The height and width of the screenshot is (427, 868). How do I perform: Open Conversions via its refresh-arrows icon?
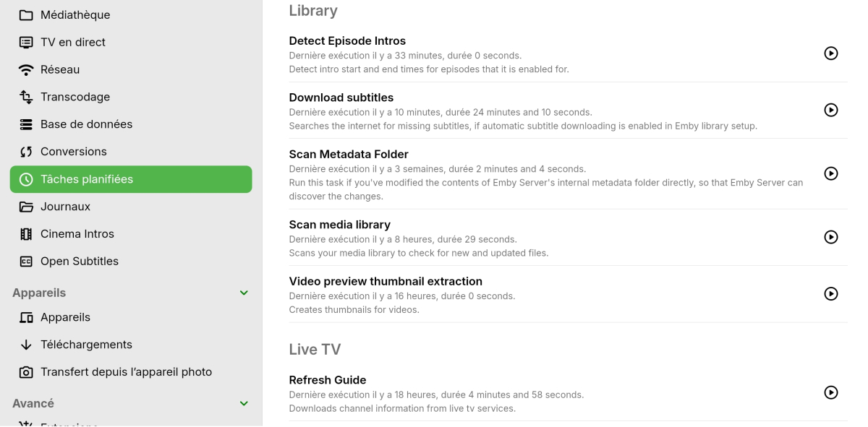point(25,152)
